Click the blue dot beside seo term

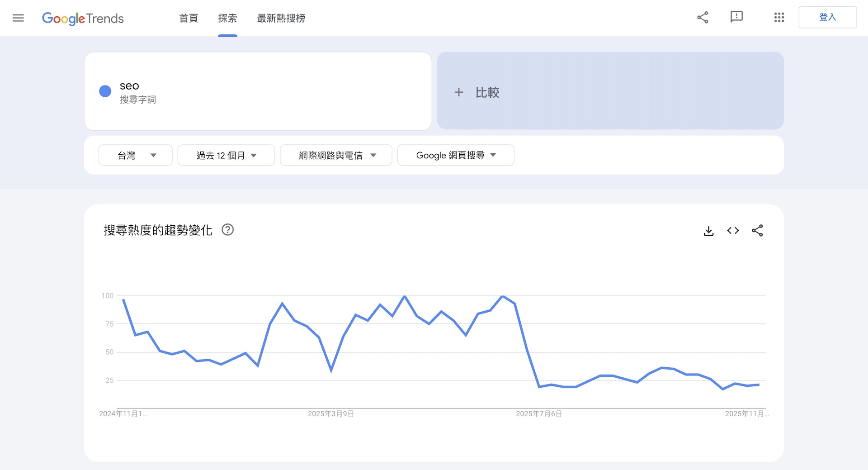tap(105, 91)
